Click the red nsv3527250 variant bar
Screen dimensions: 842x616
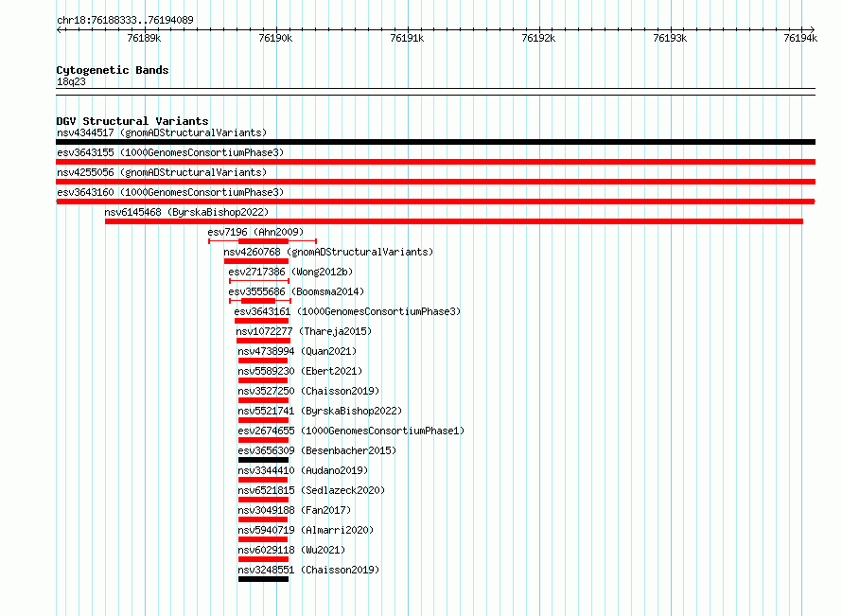coord(264,400)
